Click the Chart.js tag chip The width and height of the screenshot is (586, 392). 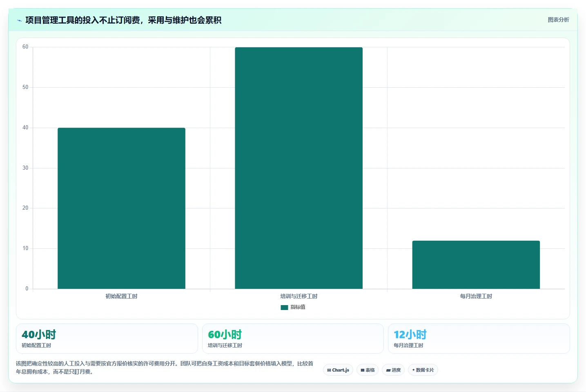tap(338, 370)
